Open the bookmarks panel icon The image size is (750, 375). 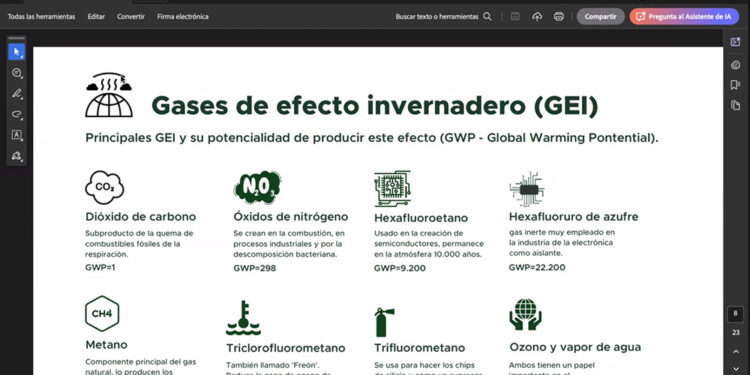[736, 85]
